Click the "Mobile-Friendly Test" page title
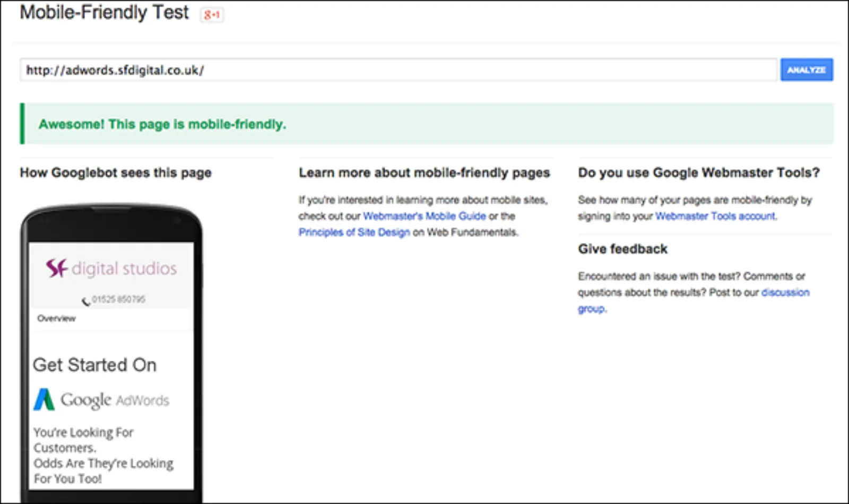Image resolution: width=849 pixels, height=504 pixels. (104, 12)
